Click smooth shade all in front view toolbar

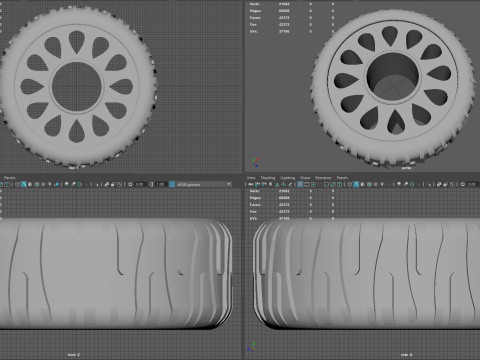tap(24, 184)
